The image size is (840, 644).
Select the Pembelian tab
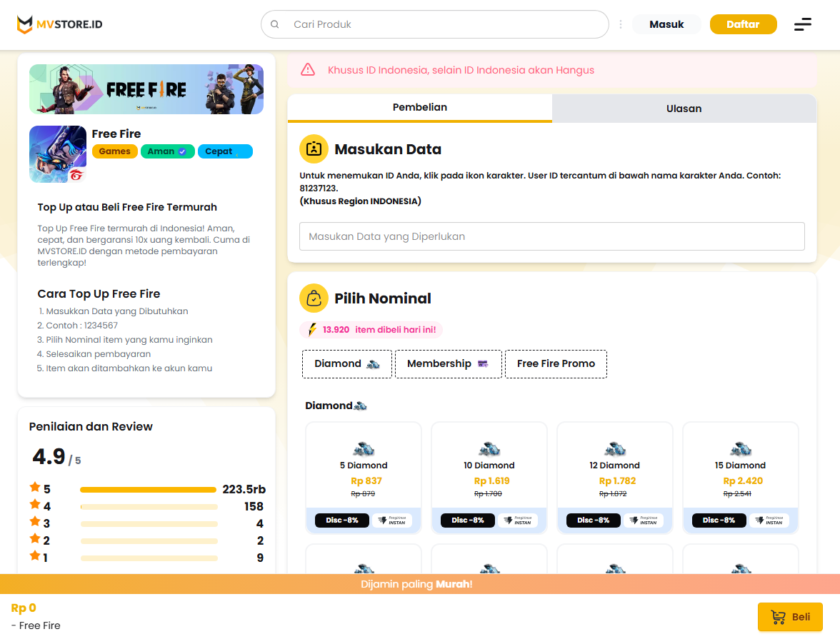tap(420, 108)
